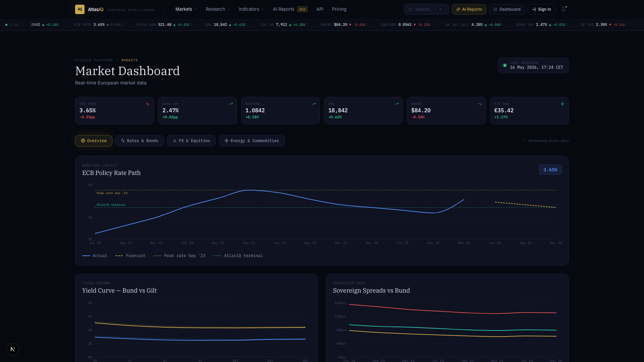
Task: Toggle the AtlasIQ terminal legend item
Action: 238,256
